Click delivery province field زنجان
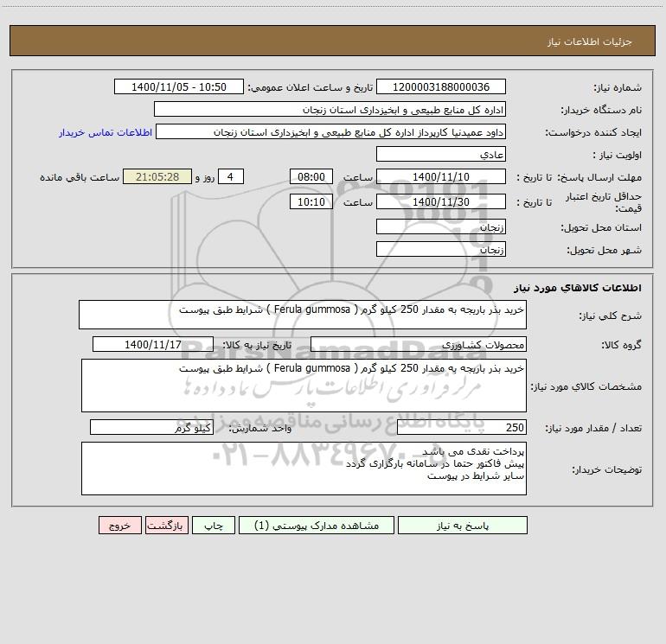 (x=441, y=226)
